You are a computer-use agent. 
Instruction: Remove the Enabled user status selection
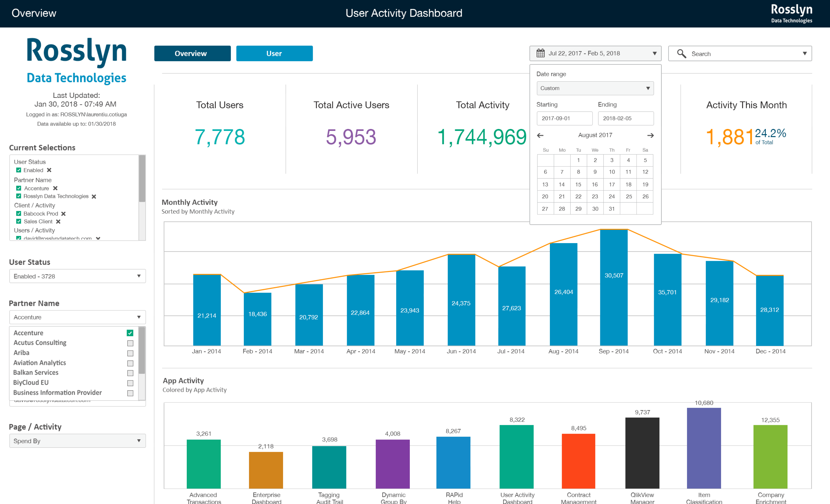pos(49,170)
